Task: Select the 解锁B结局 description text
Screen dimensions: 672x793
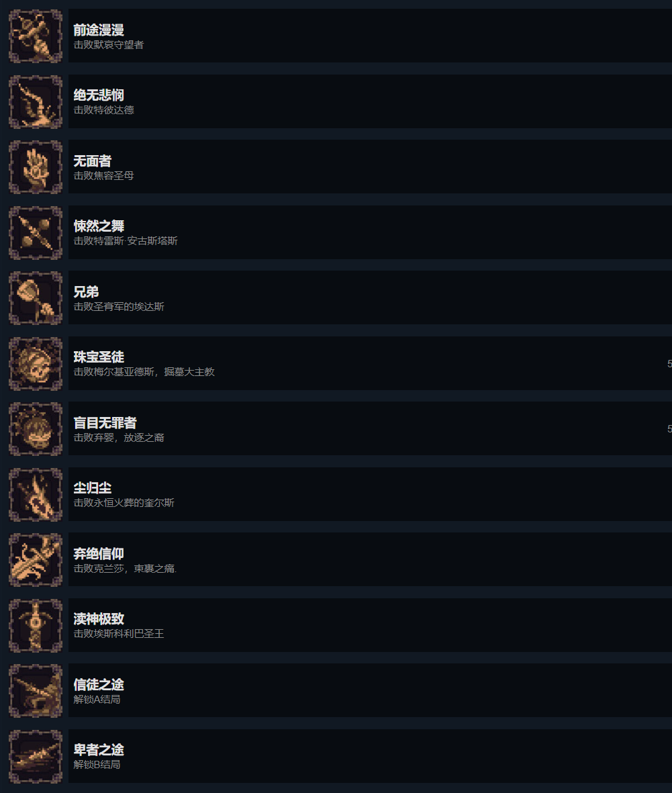Action: 97,765
